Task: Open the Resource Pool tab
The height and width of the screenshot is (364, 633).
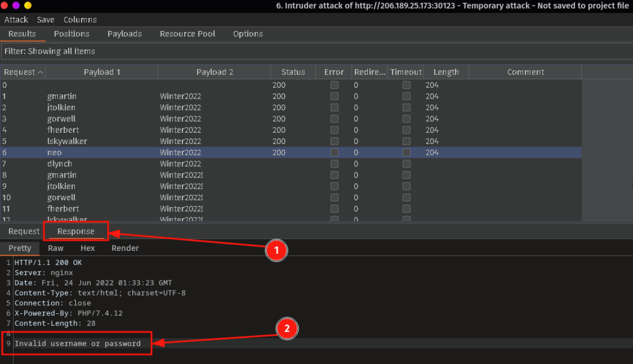Action: (x=187, y=34)
